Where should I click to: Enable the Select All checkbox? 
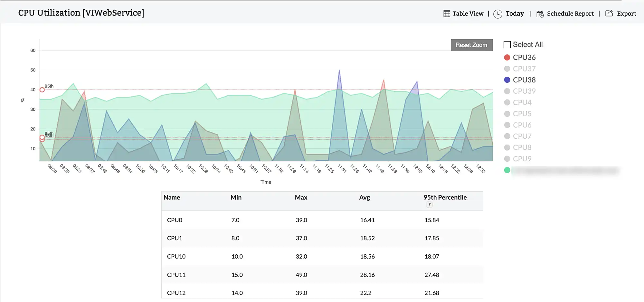pyautogui.click(x=507, y=44)
